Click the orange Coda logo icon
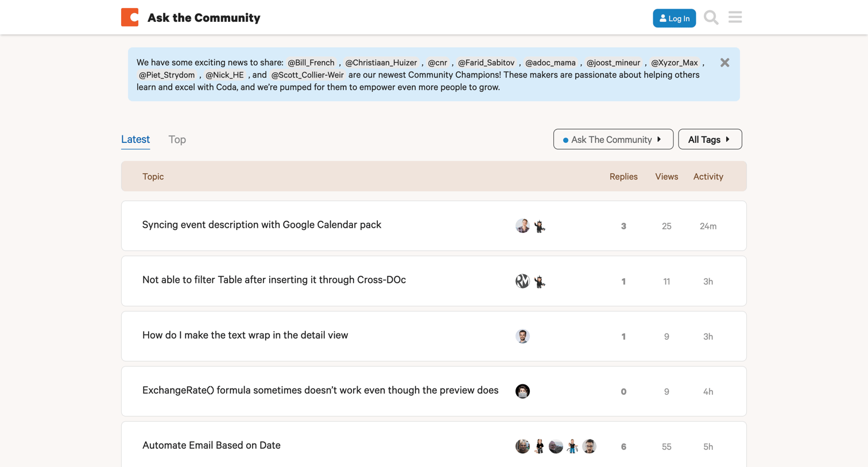The height and width of the screenshot is (467, 868). pos(130,17)
